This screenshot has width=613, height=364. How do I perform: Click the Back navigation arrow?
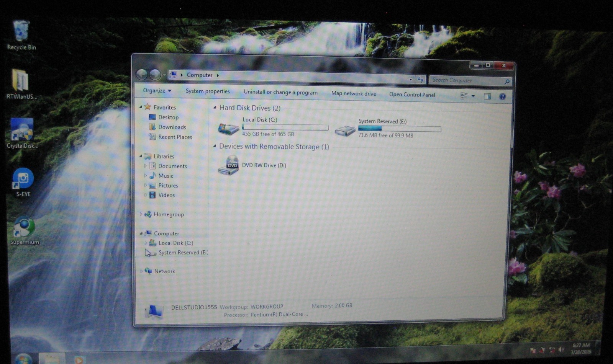(142, 74)
